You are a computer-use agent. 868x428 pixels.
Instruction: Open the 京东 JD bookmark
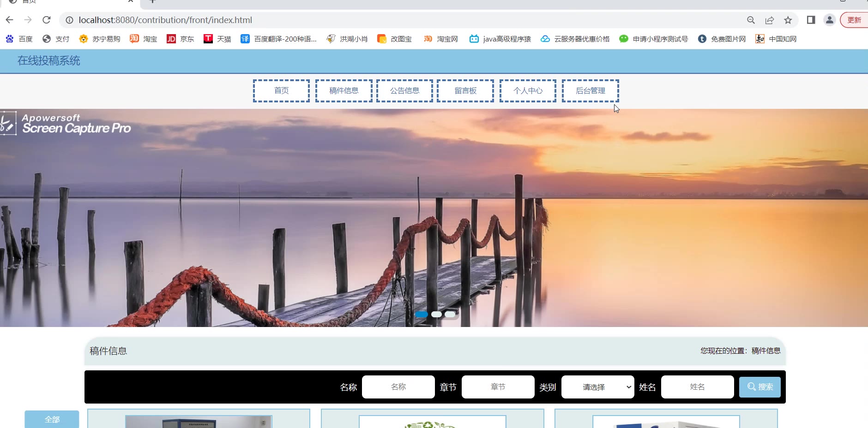pyautogui.click(x=181, y=39)
